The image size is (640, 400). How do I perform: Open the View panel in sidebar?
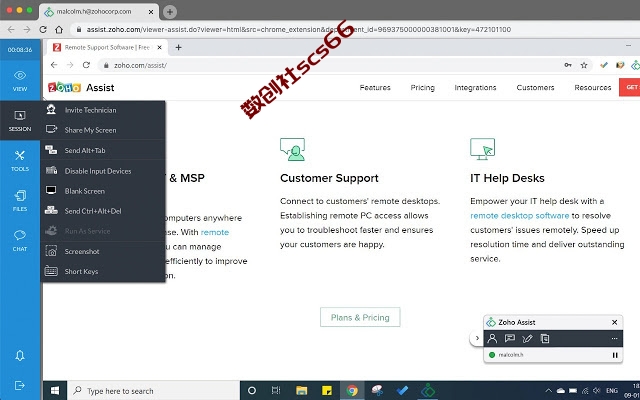(20, 81)
